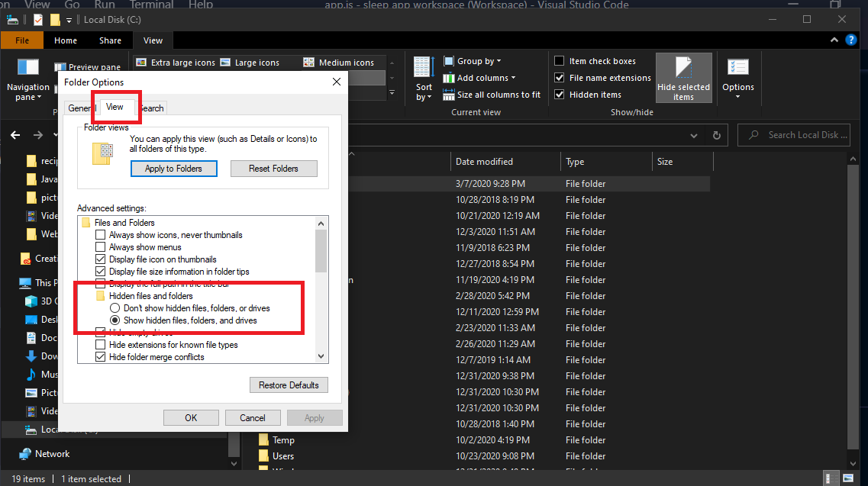Enable Item check boxes
The height and width of the screenshot is (486, 868).
(x=558, y=60)
